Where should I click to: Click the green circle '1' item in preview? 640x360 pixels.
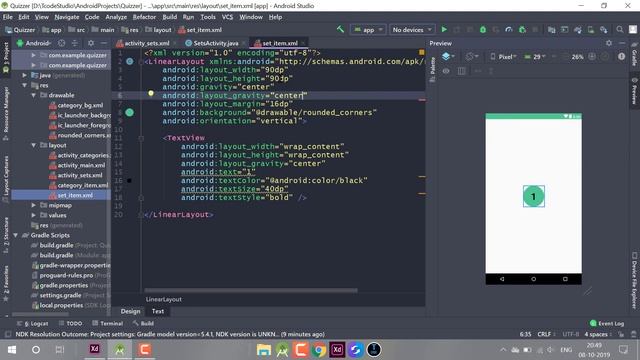[533, 196]
